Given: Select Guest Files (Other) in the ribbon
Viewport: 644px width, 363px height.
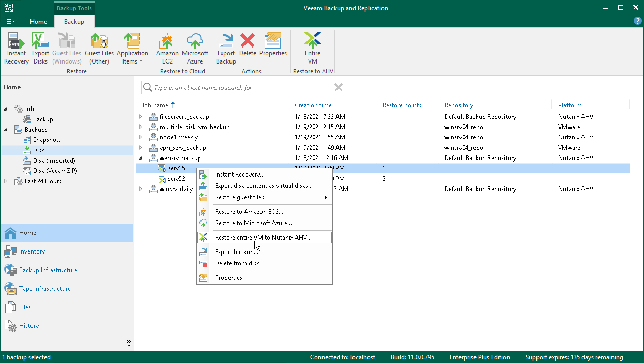Looking at the screenshot, I should coord(99,48).
